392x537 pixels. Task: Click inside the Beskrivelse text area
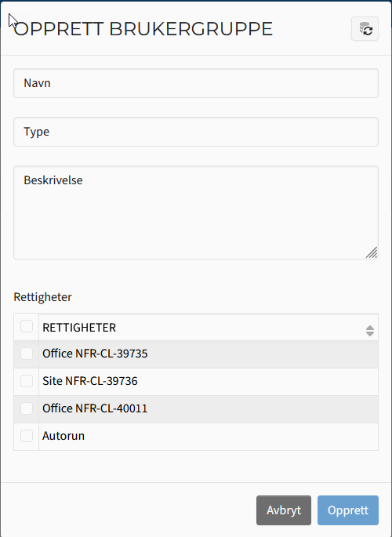196,212
